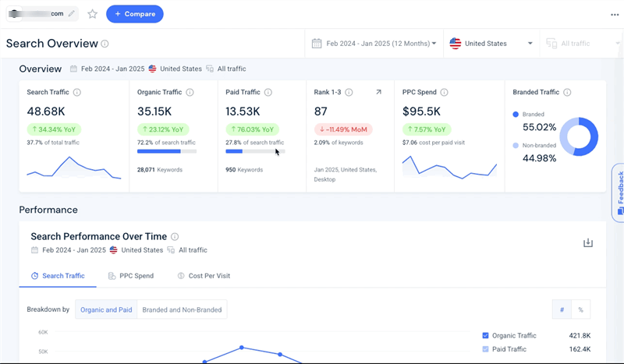Click info icon next to Branded Traffic
The image size is (624, 364).
(567, 92)
